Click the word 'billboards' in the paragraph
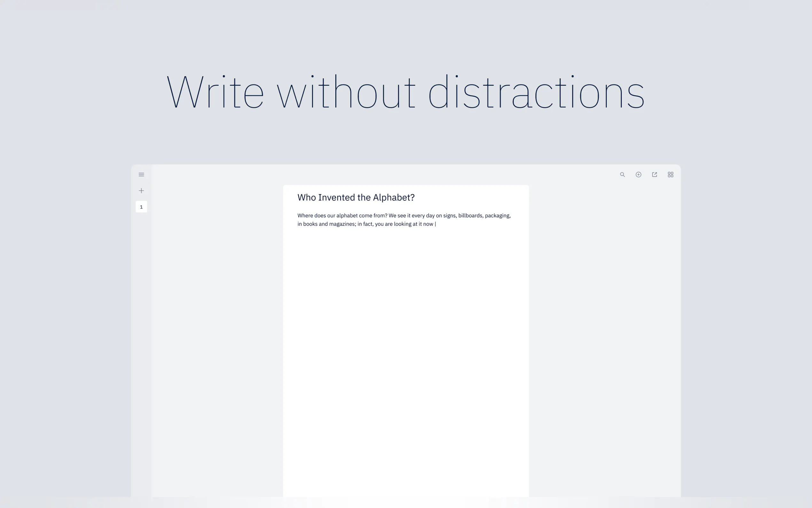The width and height of the screenshot is (812, 508). click(x=471, y=216)
